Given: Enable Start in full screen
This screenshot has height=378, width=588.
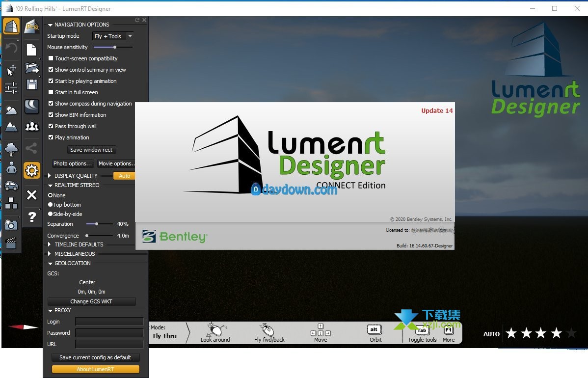Looking at the screenshot, I should tap(51, 92).
